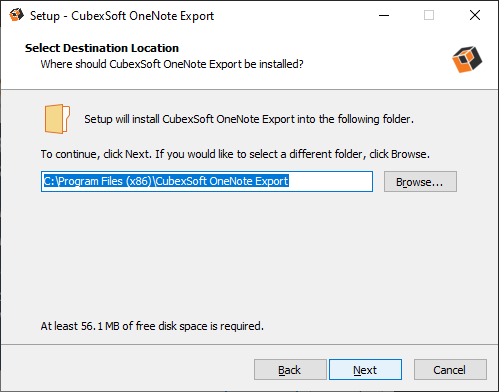This screenshot has width=499, height=392.
Task: Open the Browse folder dialog
Action: (420, 182)
